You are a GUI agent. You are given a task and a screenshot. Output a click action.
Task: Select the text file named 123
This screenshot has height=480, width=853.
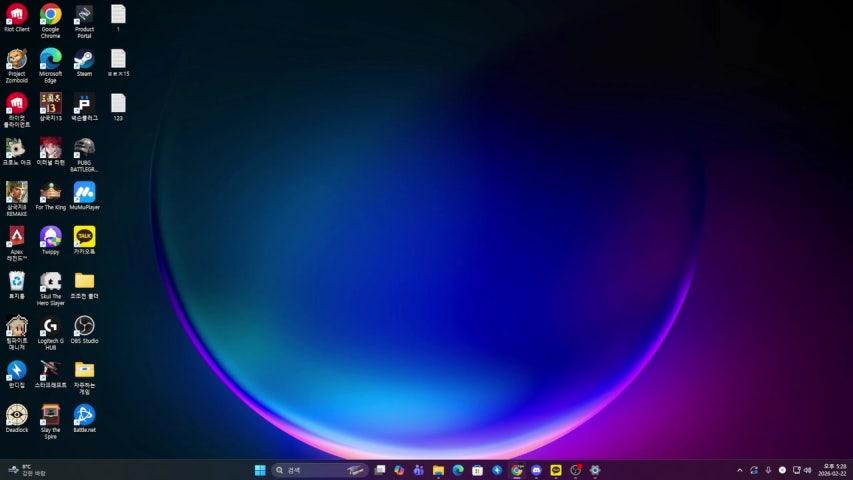(118, 103)
